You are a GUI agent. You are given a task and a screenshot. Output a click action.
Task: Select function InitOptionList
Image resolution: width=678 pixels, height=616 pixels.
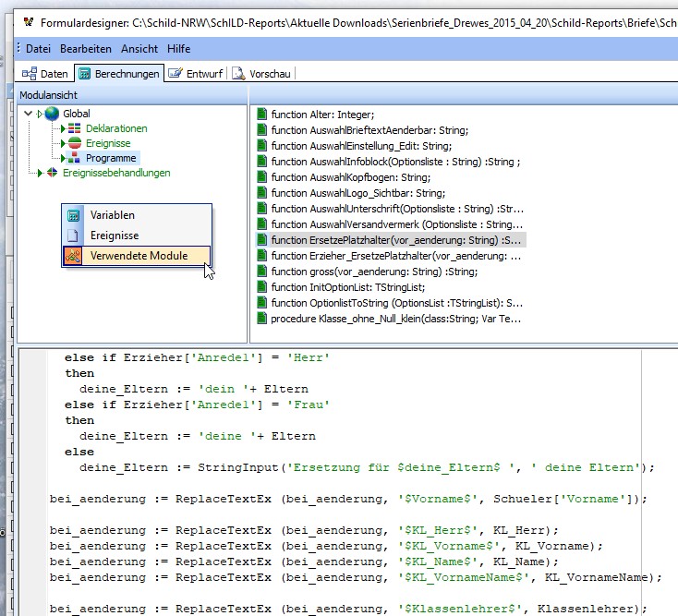tap(348, 287)
